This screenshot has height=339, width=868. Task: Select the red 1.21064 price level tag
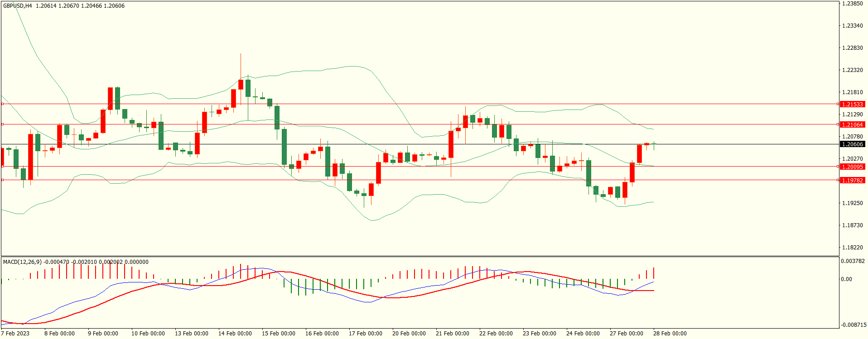(x=852, y=125)
